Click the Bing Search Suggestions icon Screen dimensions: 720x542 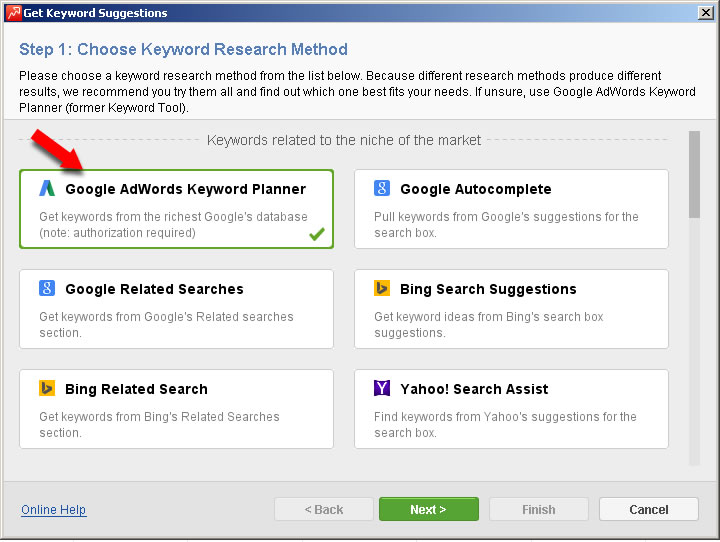pyautogui.click(x=382, y=288)
